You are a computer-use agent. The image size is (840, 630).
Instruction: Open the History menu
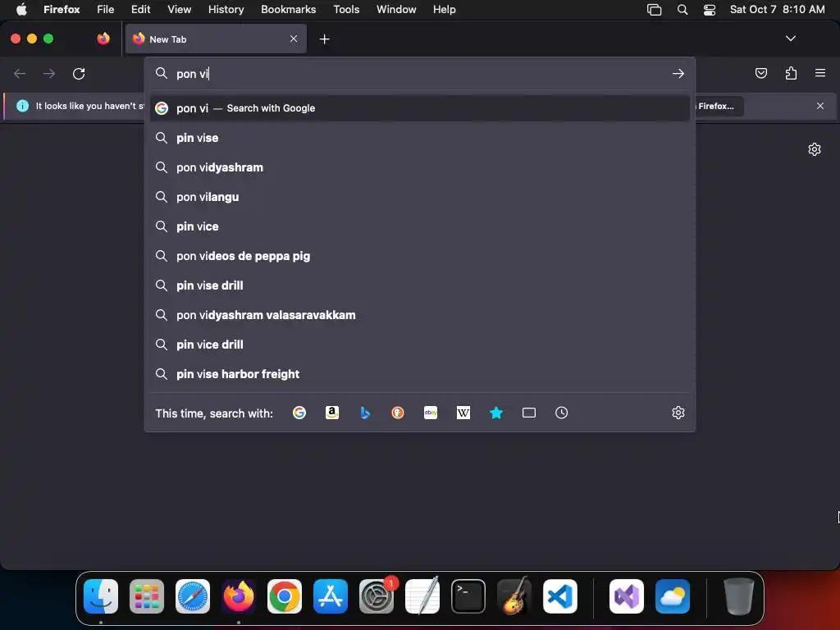pyautogui.click(x=226, y=9)
